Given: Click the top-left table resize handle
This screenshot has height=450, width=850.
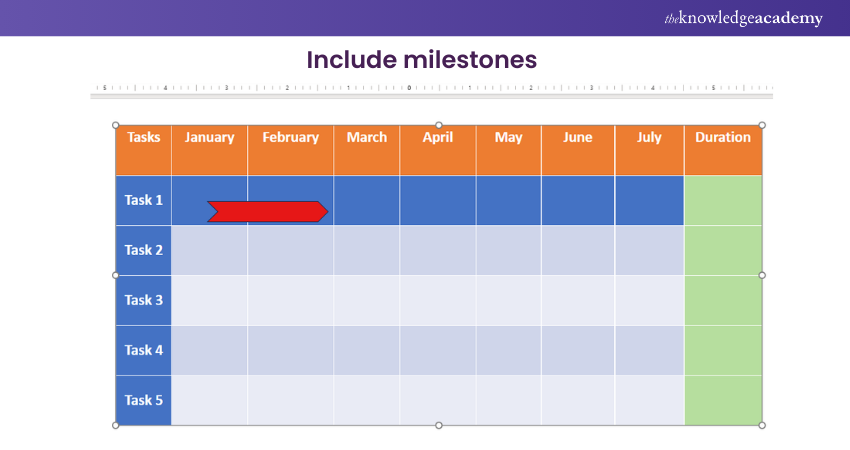Looking at the screenshot, I should (x=115, y=125).
